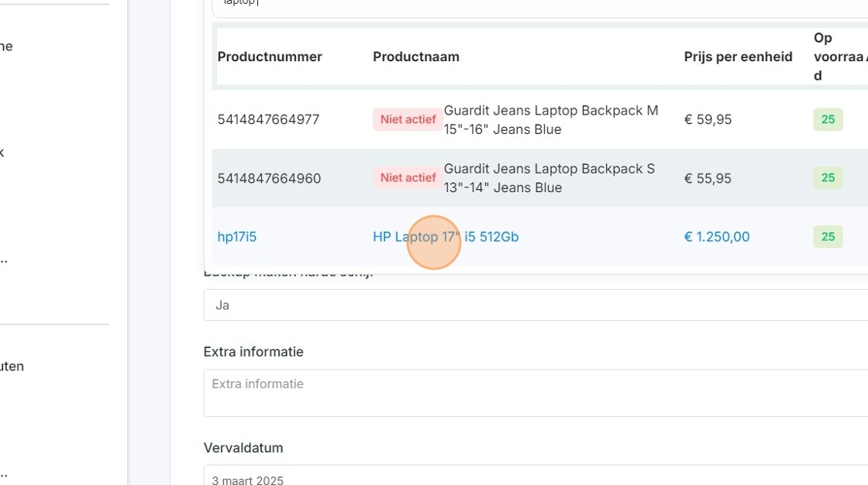Open the Vervaldatum field showing 3 maart 2025
Screen dimensions: 868x485
[x=536, y=477]
